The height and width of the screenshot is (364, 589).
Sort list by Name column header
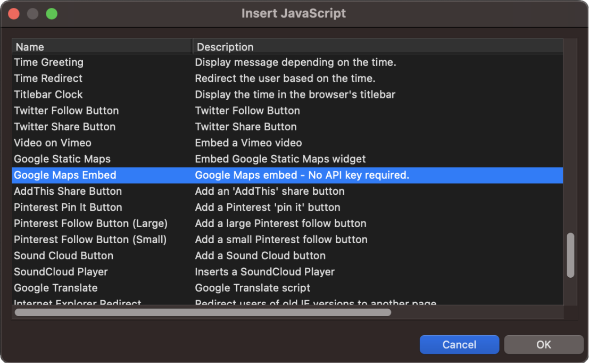click(101, 47)
